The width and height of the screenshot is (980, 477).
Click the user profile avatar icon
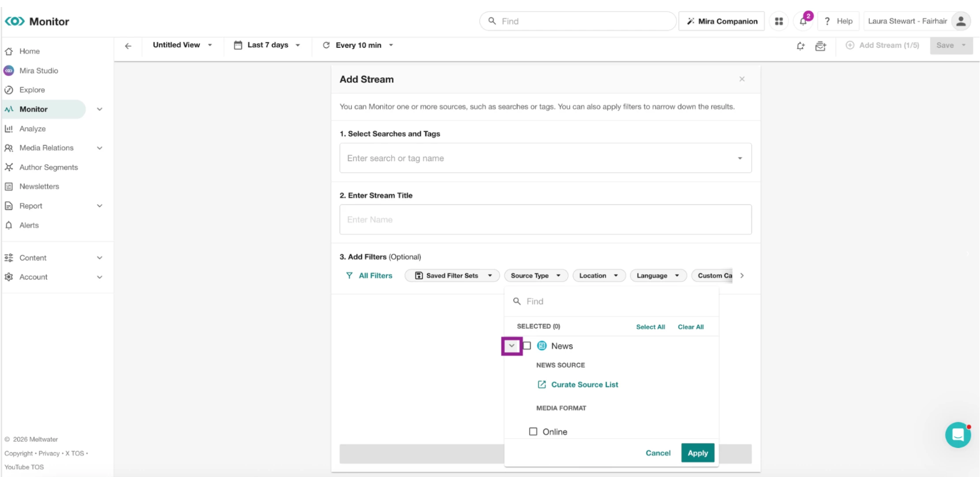click(x=961, y=21)
